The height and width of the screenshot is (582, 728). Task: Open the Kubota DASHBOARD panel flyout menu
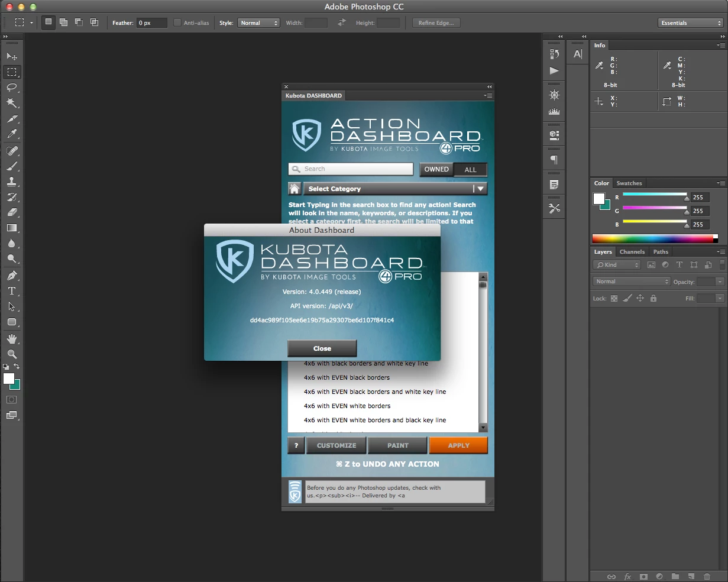point(488,95)
